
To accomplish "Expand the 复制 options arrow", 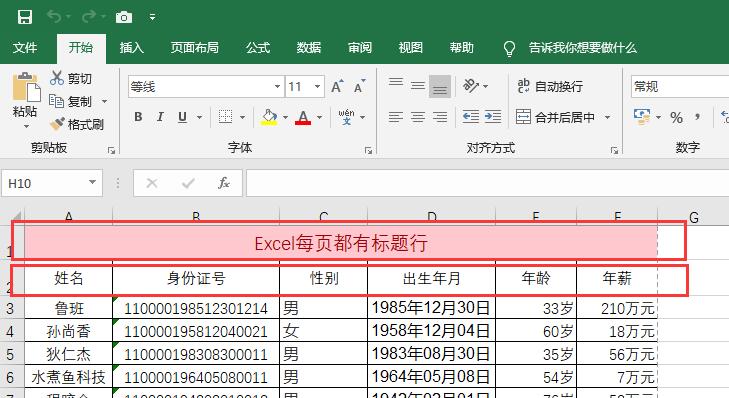I will (105, 101).
